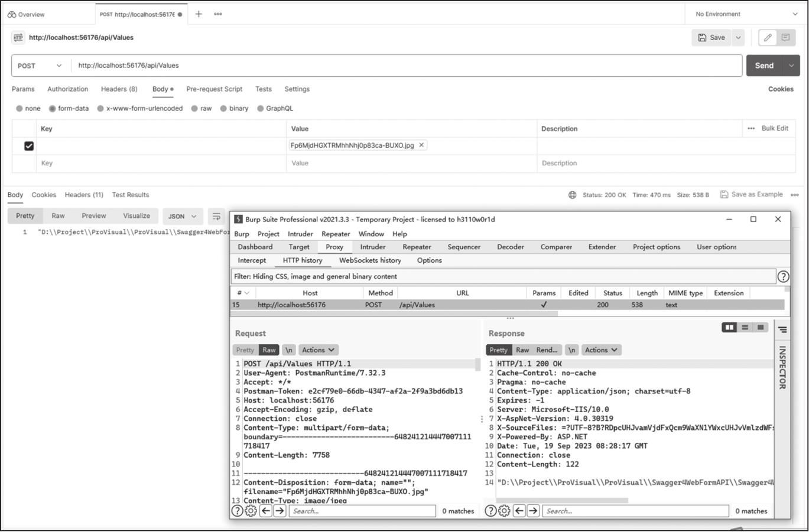The height and width of the screenshot is (532, 809).
Task: Open the Test Results tab
Action: tap(131, 195)
